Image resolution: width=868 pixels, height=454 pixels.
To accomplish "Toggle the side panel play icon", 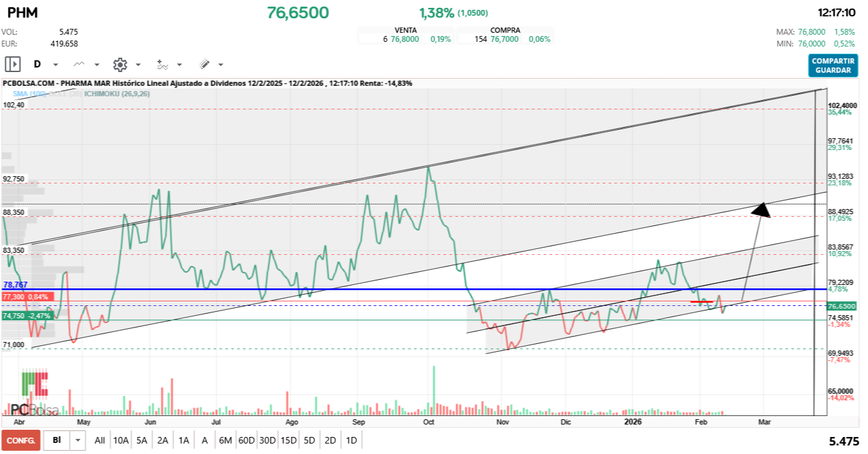I will pyautogui.click(x=12, y=64).
